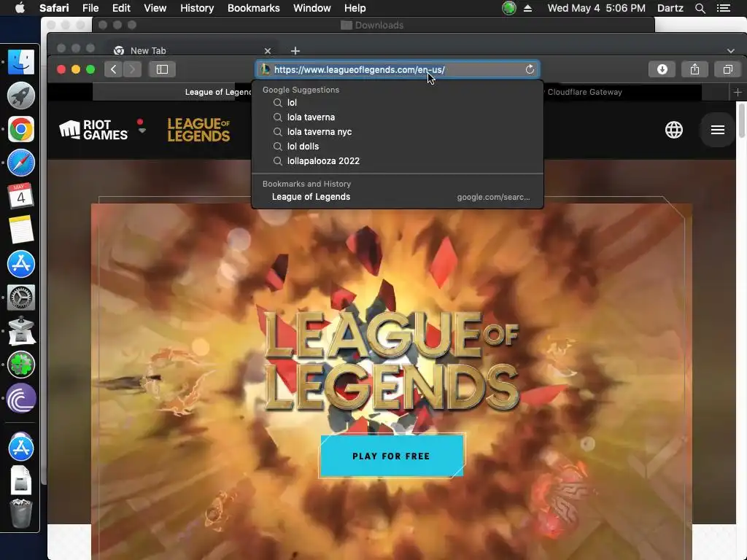Image resolution: width=747 pixels, height=560 pixels.
Task: Expand Chrome tab list chevron
Action: click(730, 50)
